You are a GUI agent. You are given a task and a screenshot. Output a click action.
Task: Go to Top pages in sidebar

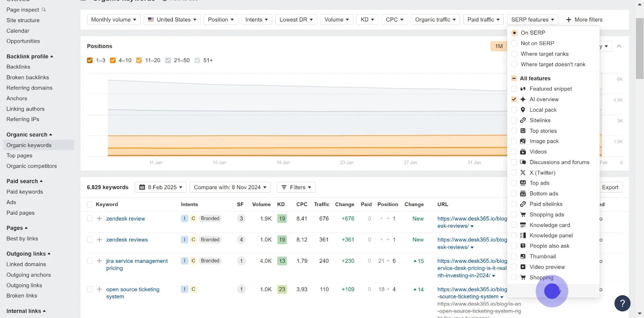19,156
